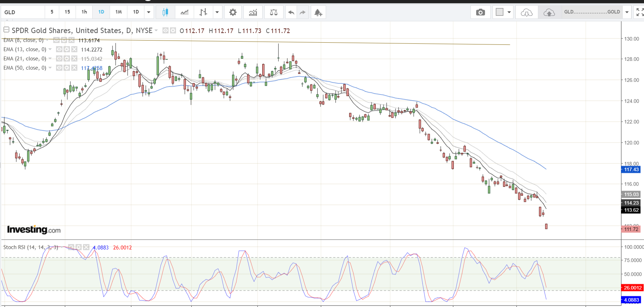Open the Investing.com logo link
644x307 pixels.
pyautogui.click(x=34, y=230)
